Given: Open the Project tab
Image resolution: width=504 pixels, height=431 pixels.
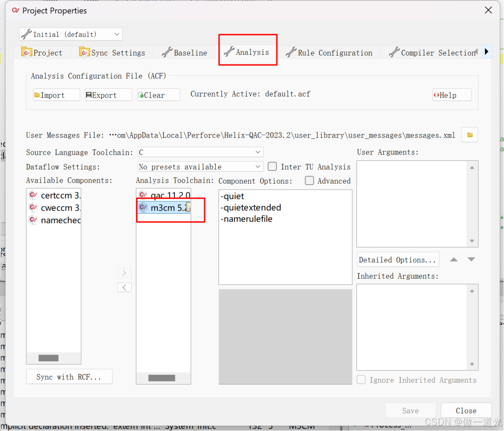Looking at the screenshot, I should tap(42, 52).
